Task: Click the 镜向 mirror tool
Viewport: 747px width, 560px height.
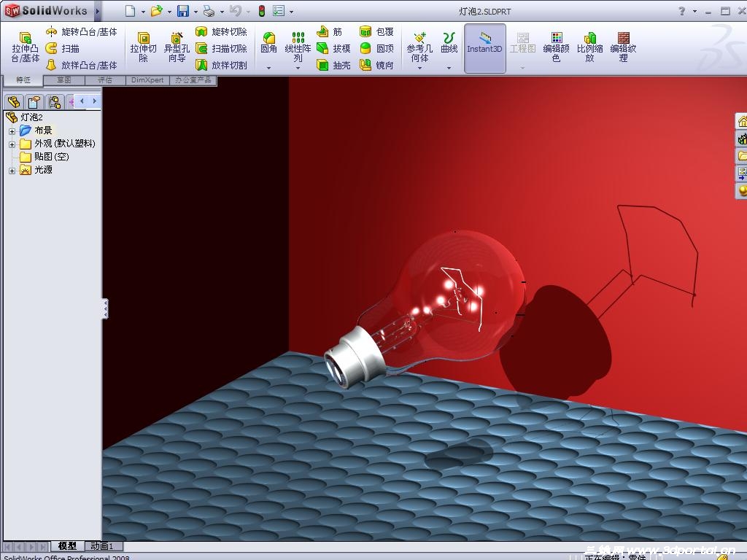Action: [376, 65]
